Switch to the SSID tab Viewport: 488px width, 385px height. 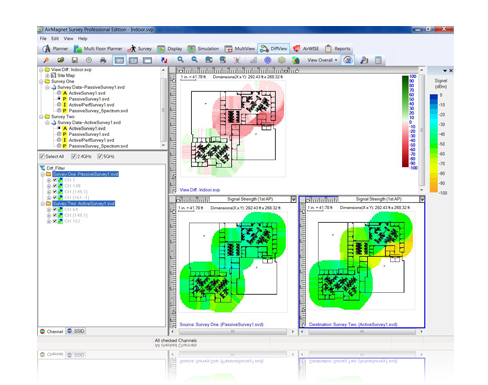(x=76, y=331)
